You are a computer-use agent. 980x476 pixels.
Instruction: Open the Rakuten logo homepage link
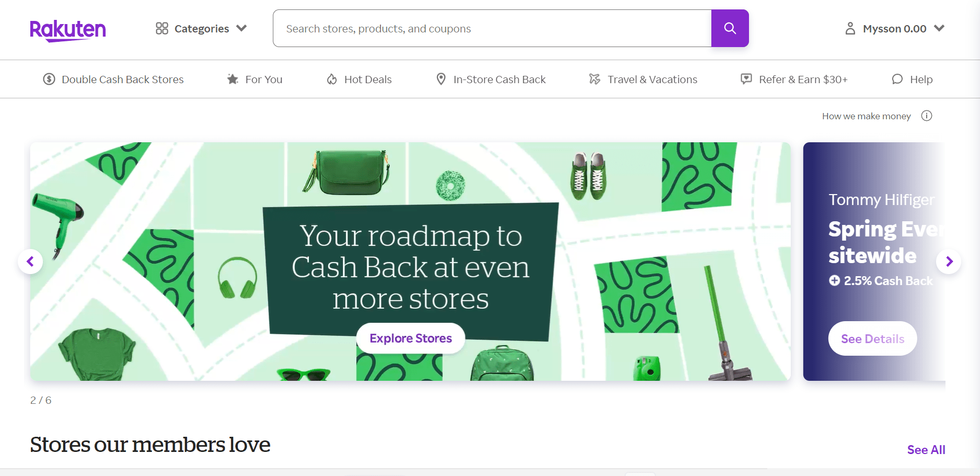[68, 30]
